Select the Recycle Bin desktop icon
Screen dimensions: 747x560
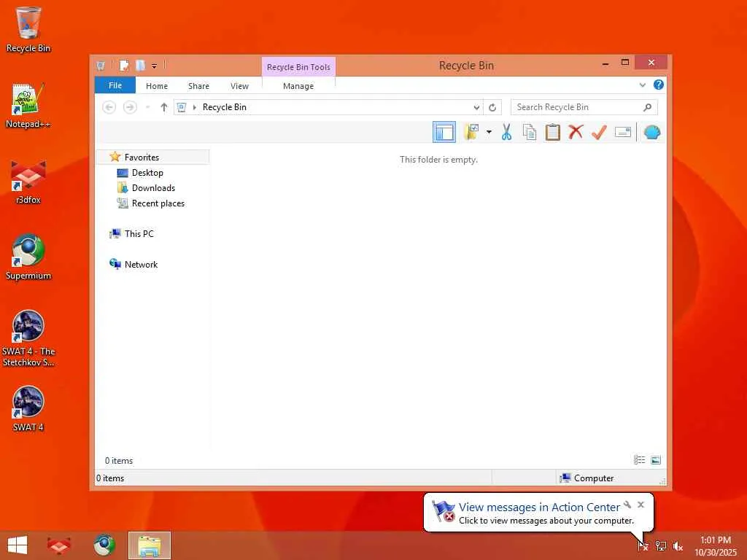pos(28,29)
